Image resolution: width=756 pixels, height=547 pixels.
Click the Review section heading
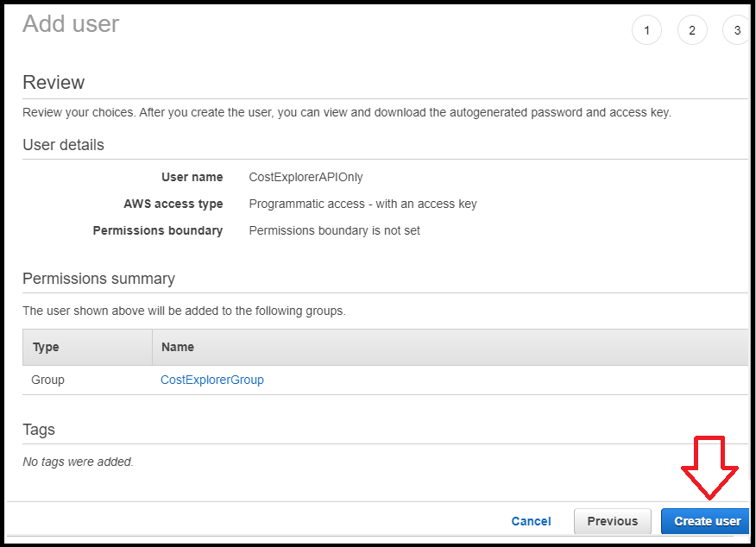[54, 83]
